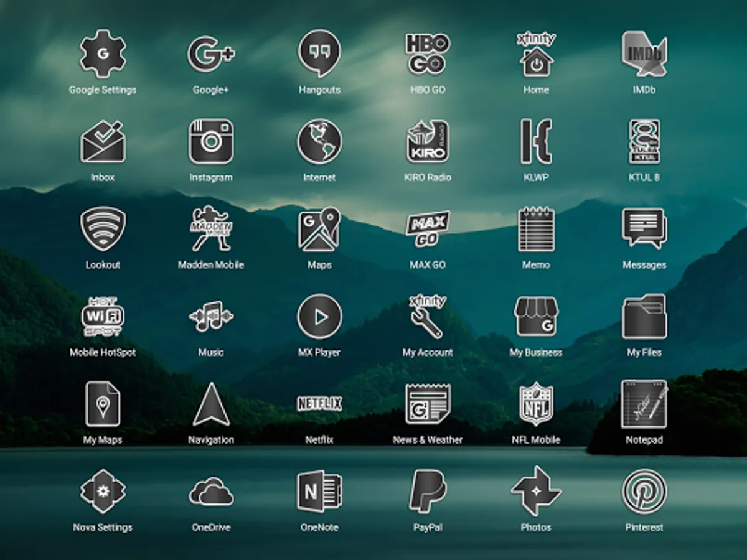Open the KLWP app icon

coord(536,142)
